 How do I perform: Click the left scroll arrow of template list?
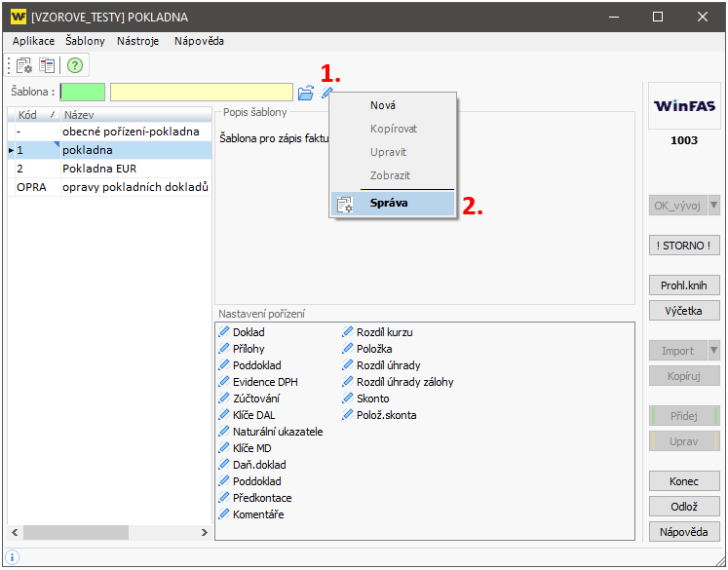click(x=15, y=532)
